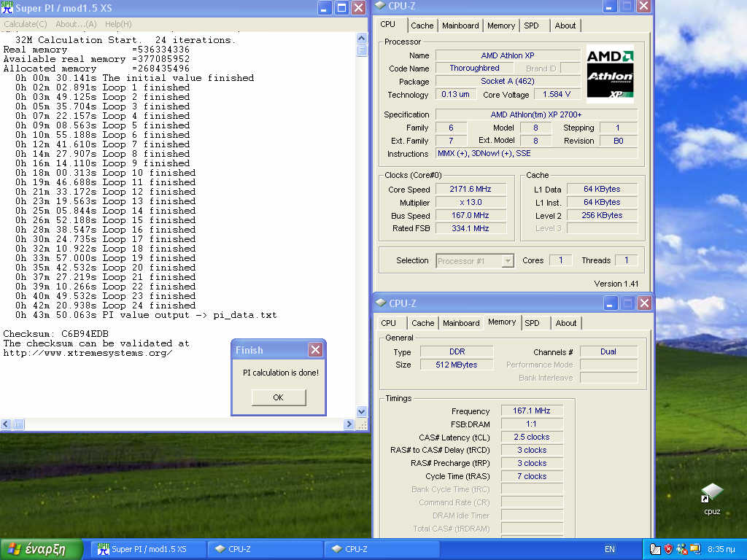Open the Start menu (έναρξη)
The image size is (747, 560).
click(40, 549)
